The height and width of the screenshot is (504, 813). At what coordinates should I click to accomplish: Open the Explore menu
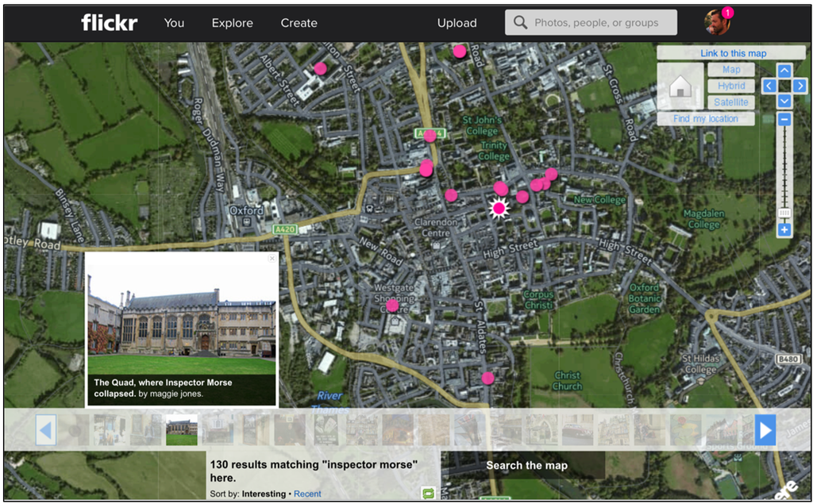click(x=231, y=23)
